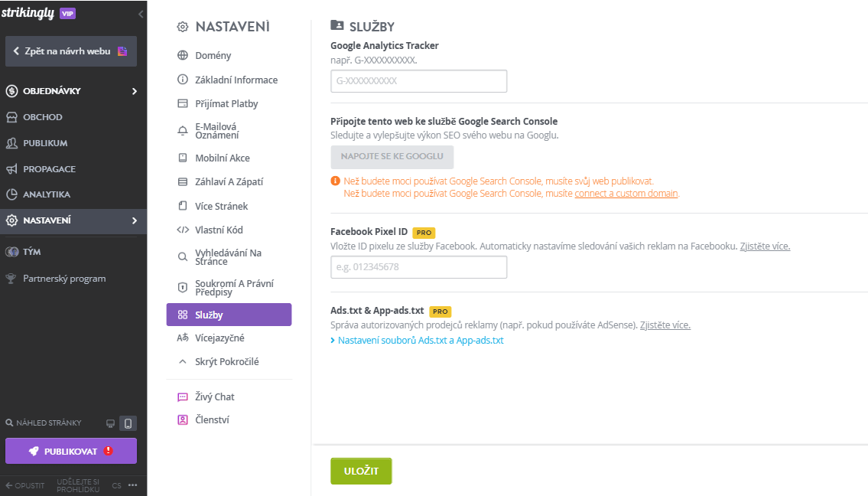Focus Google Analytics Tracker input field

pos(418,81)
